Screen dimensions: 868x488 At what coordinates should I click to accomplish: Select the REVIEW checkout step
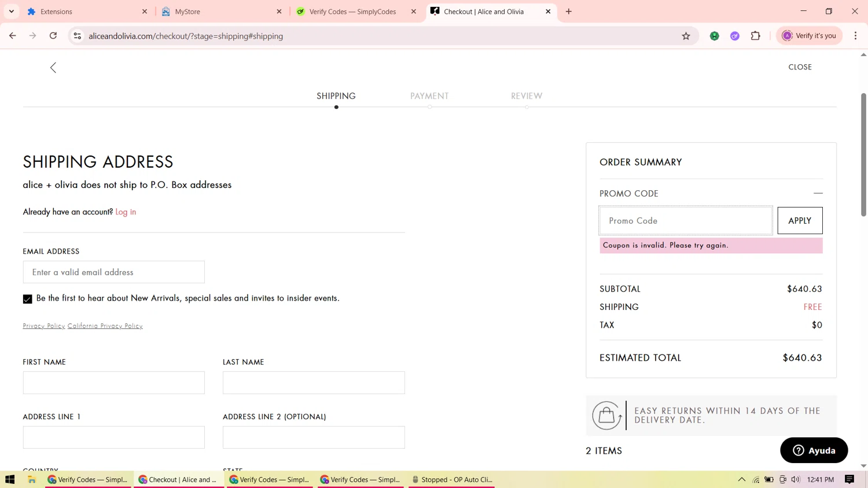pos(527,96)
